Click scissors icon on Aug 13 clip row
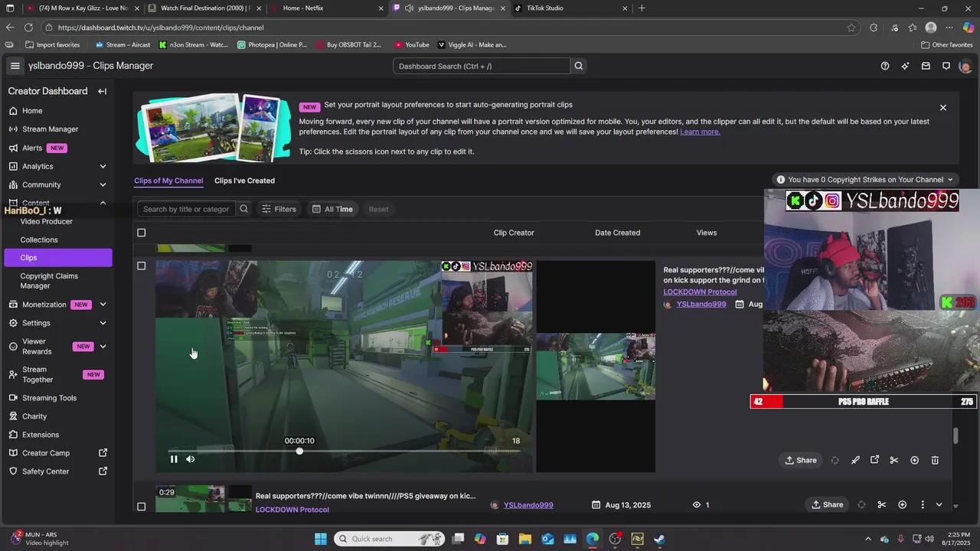This screenshot has height=551, width=980. click(882, 504)
